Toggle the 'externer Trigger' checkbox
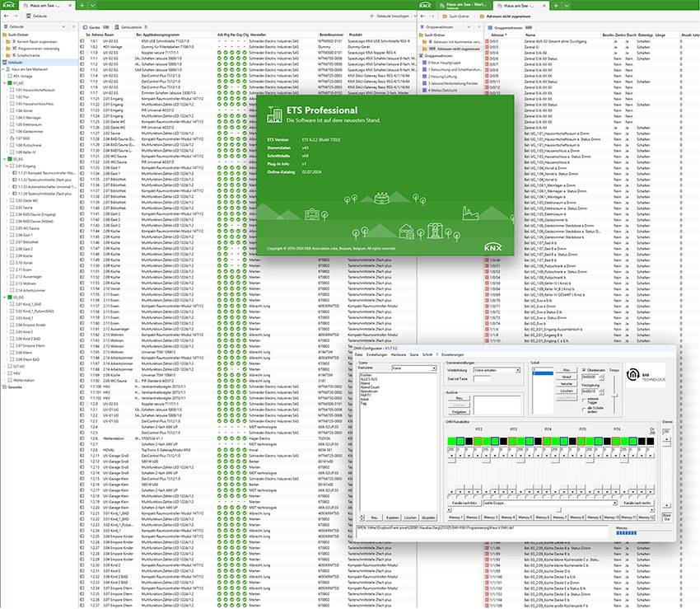The height and width of the screenshot is (609, 700). tap(584, 401)
